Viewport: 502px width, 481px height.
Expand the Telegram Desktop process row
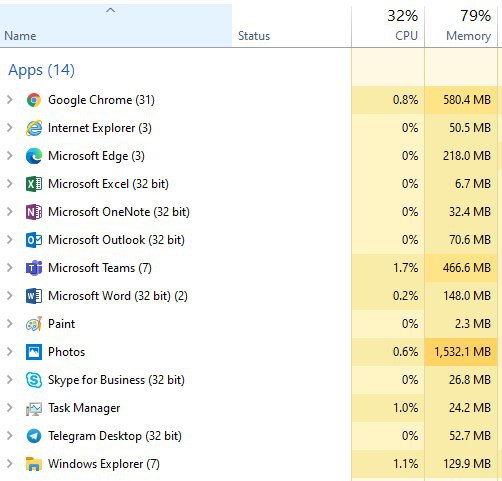[x=10, y=436]
